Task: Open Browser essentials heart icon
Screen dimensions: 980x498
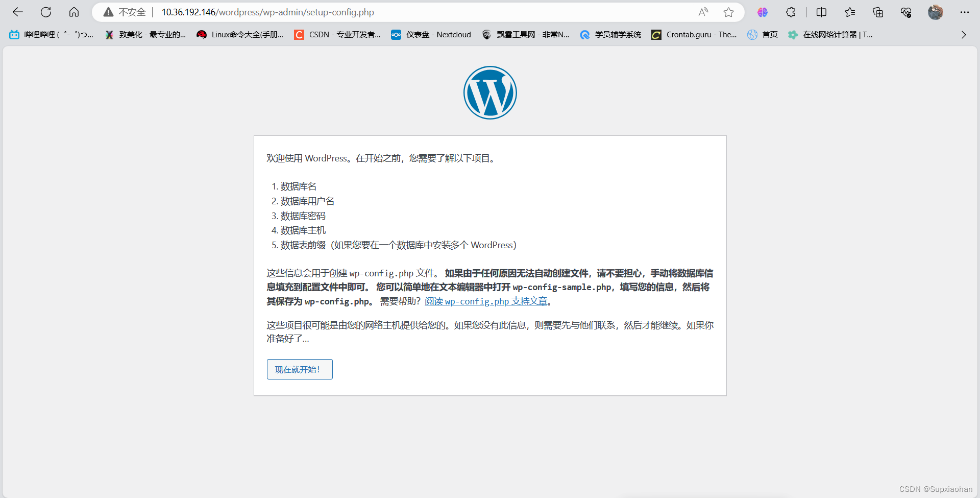Action: coord(906,12)
